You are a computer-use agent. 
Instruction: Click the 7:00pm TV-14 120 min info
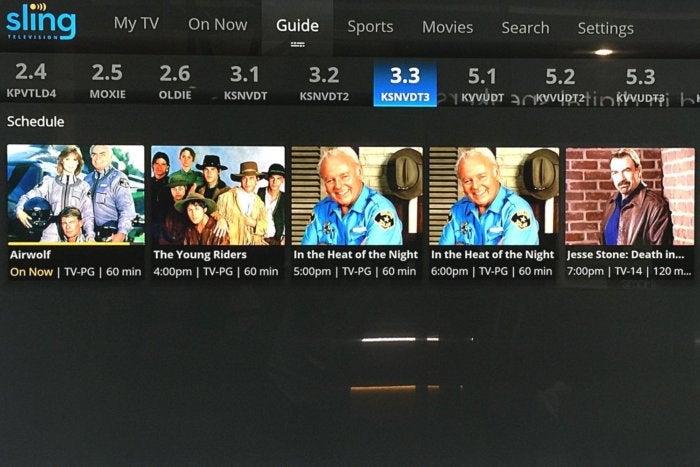click(629, 271)
